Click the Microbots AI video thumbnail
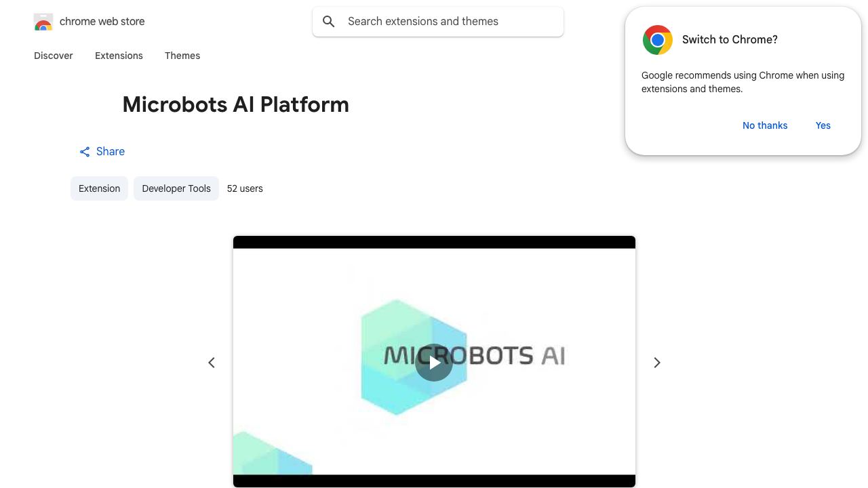The width and height of the screenshot is (868, 488). [434, 362]
